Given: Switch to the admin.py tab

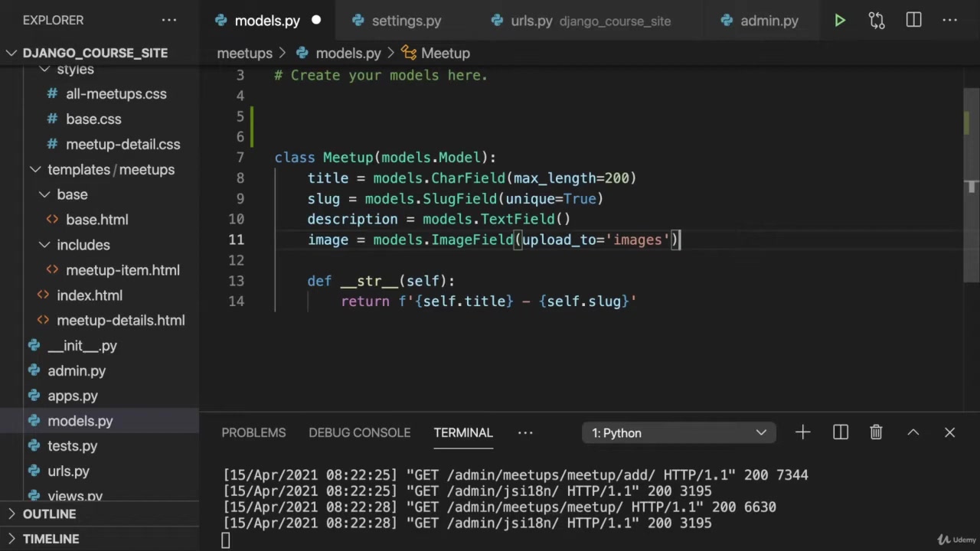Looking at the screenshot, I should [x=769, y=21].
